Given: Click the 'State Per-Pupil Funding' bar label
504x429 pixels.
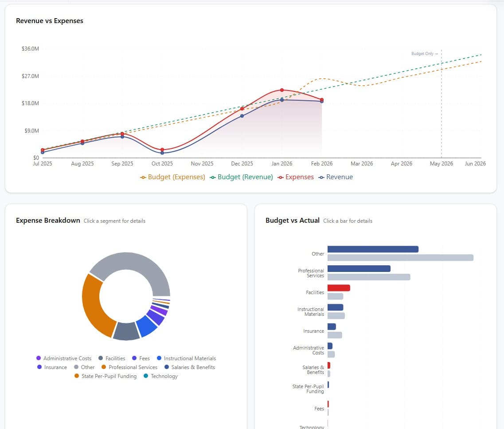Looking at the screenshot, I should (308, 389).
